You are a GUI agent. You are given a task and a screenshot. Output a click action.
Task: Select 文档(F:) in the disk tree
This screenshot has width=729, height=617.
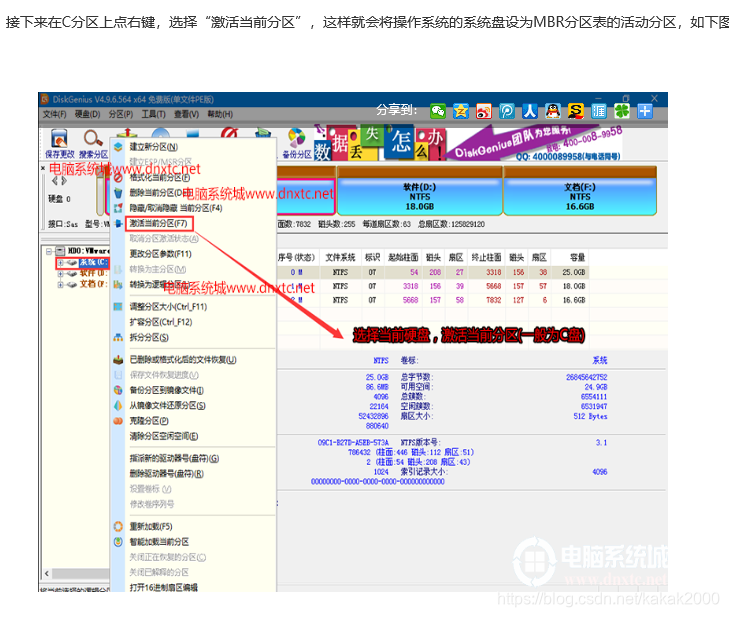[x=93, y=284]
